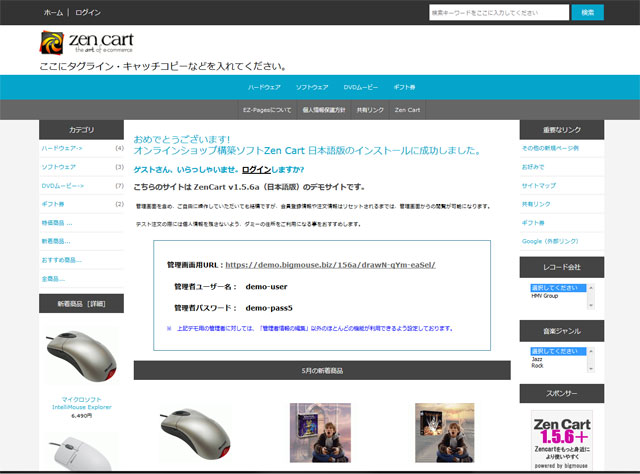Viewport: 640px width, 474px height.
Task: Open 共有リンク in the gray bar
Action: pos(370,110)
